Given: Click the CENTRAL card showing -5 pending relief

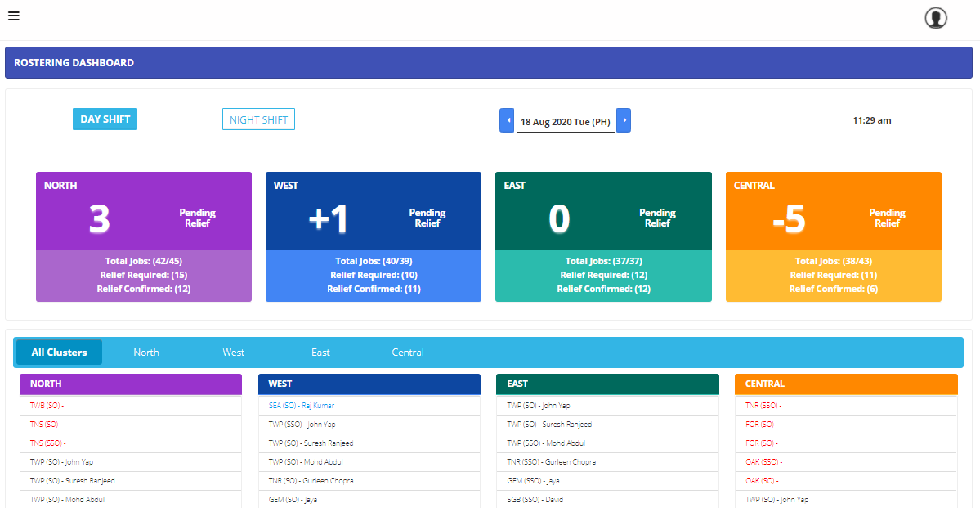Looking at the screenshot, I should [833, 236].
